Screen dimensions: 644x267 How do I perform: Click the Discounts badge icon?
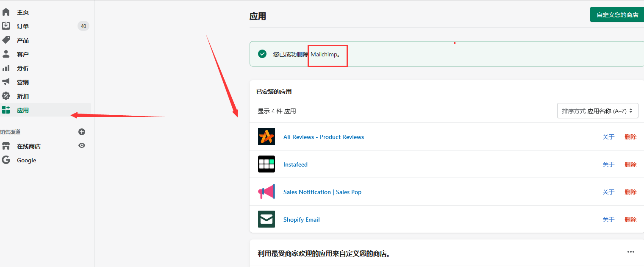coord(6,96)
